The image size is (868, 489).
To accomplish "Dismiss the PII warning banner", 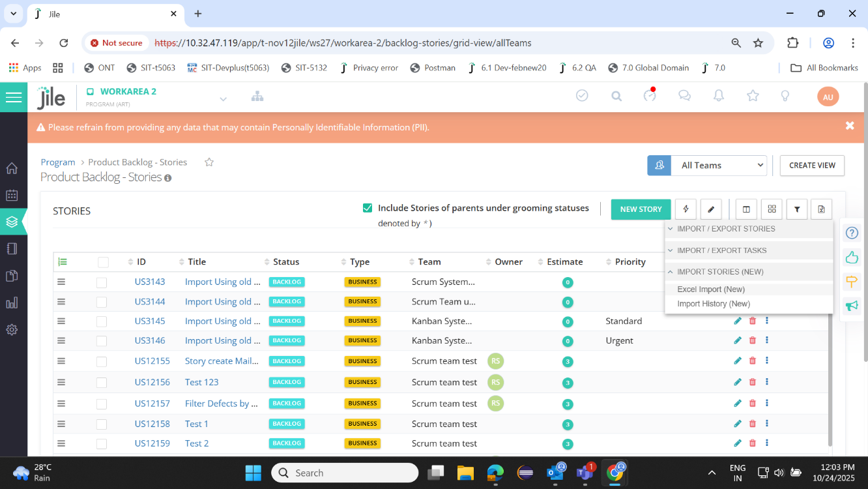I will [850, 126].
